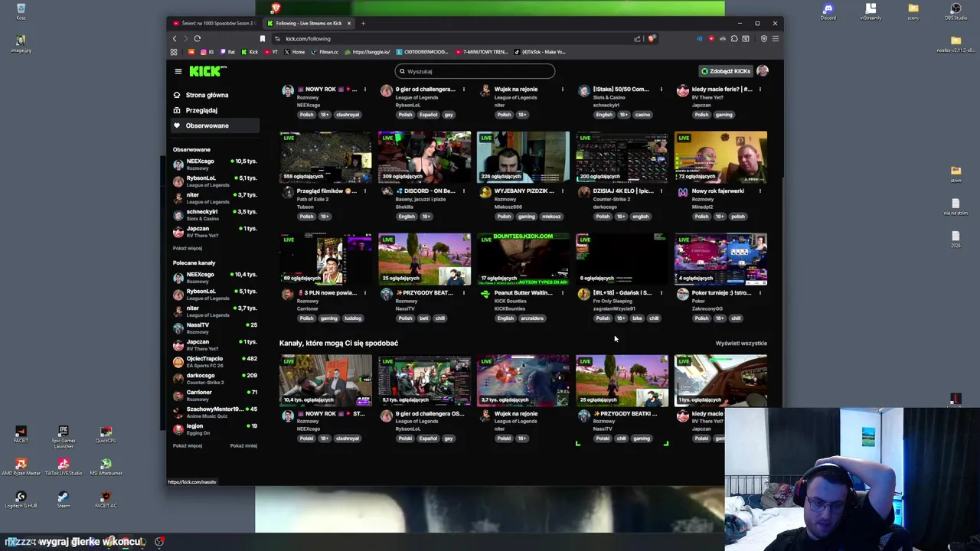
Task: Open NassiTV channel in recommended sidebar list
Action: [x=215, y=328]
